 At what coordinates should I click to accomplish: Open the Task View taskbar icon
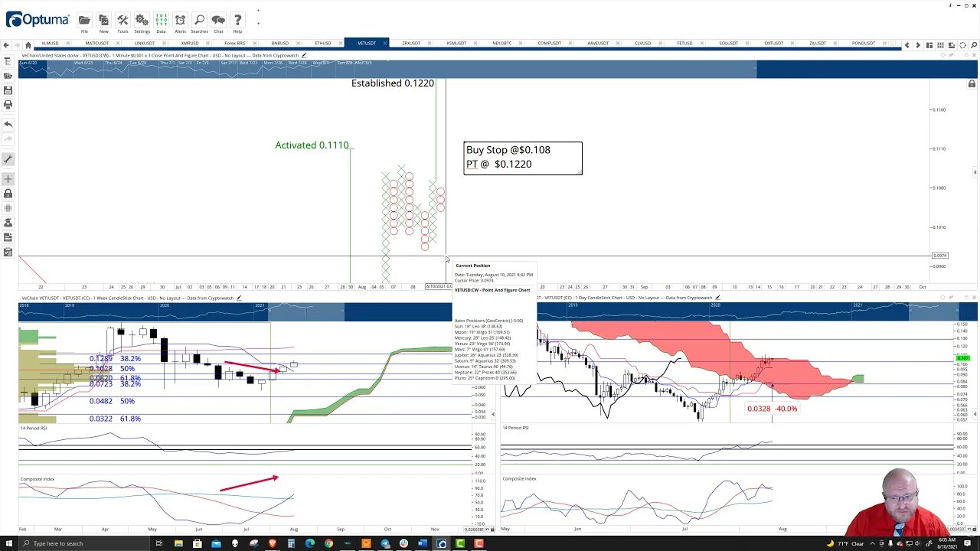tap(159, 543)
